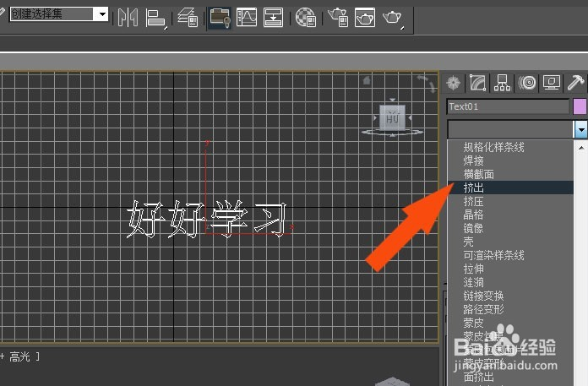Click the Text01 object name field

508,106
